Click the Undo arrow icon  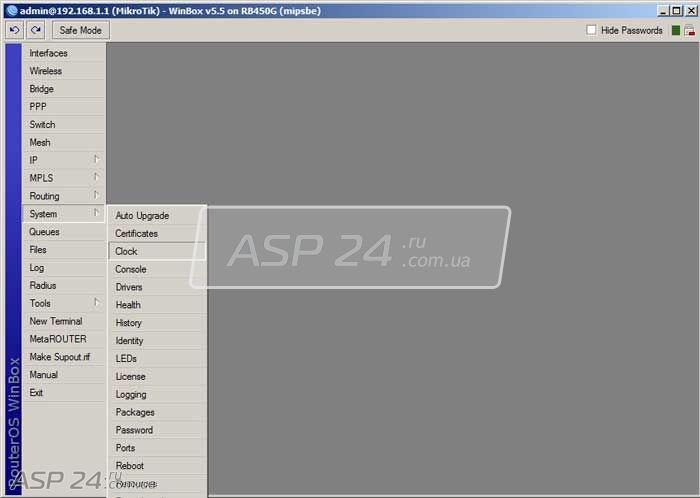point(14,30)
